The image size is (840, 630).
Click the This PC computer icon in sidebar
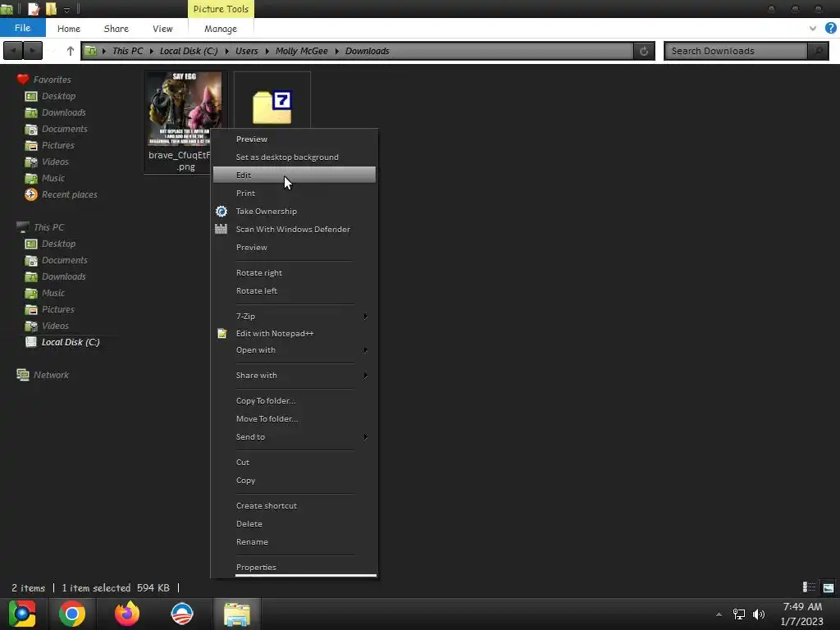point(22,227)
